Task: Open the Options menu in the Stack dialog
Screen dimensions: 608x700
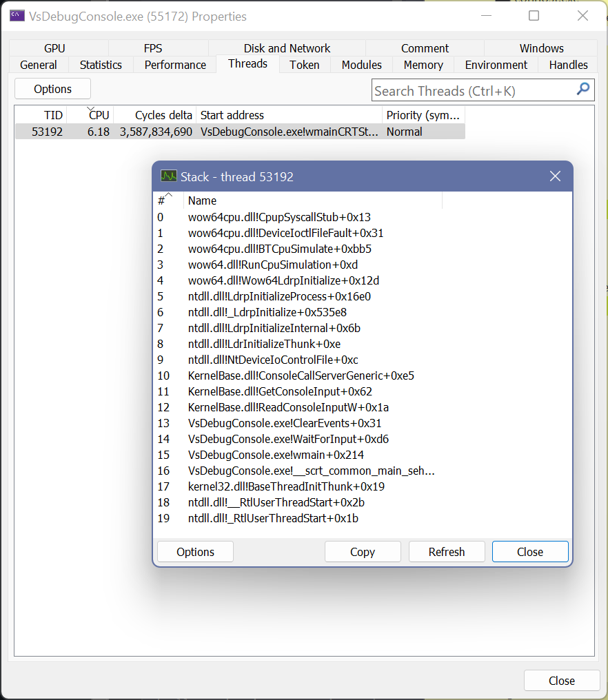Action: point(195,551)
